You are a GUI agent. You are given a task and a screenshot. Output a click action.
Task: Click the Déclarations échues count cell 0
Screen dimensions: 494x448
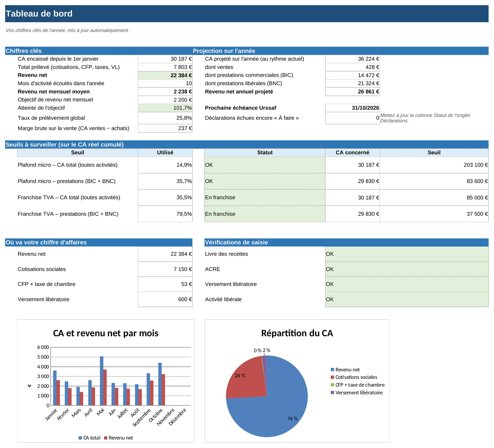[352, 118]
